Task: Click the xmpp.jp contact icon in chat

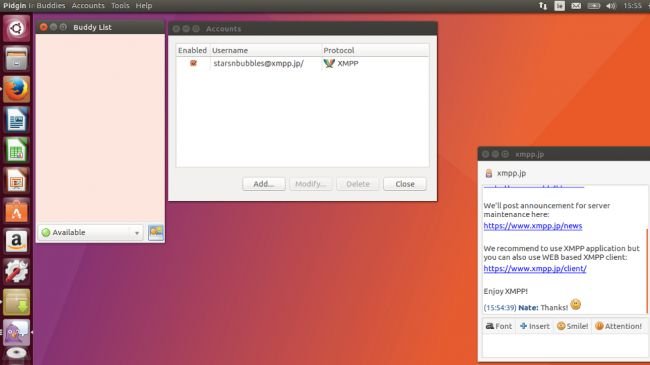Action: point(489,173)
